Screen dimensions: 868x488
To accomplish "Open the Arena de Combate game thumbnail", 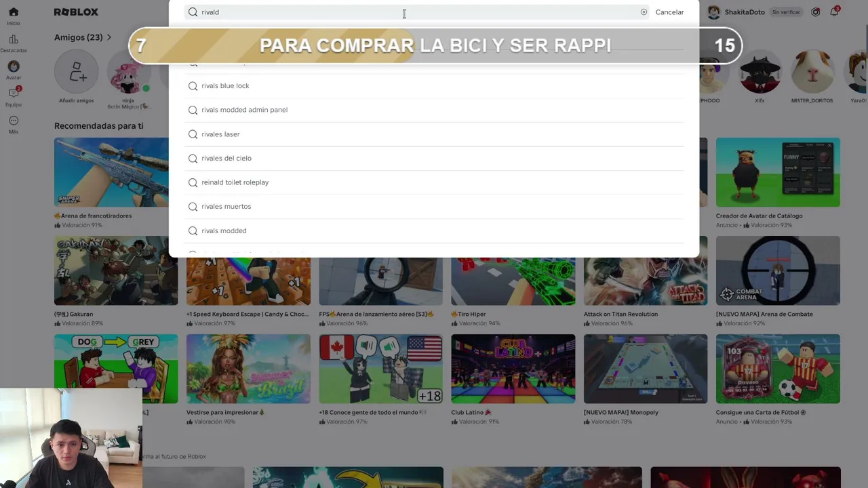I will click(778, 270).
